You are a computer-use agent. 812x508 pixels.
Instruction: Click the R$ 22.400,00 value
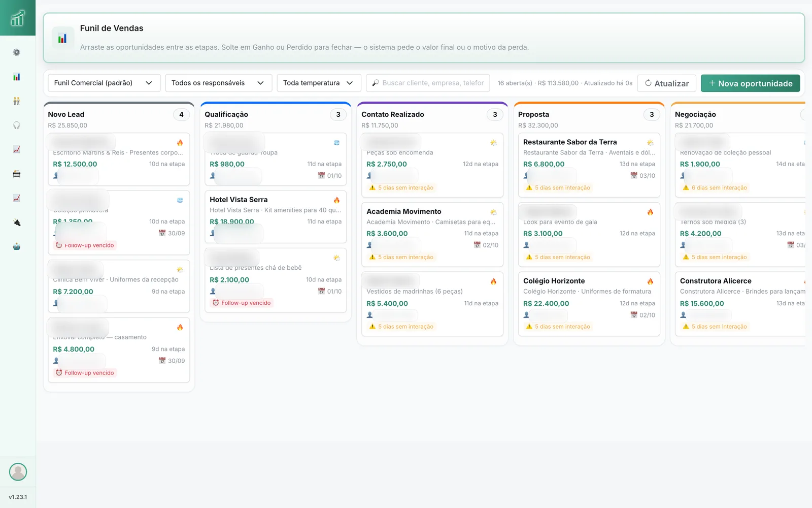[546, 303]
